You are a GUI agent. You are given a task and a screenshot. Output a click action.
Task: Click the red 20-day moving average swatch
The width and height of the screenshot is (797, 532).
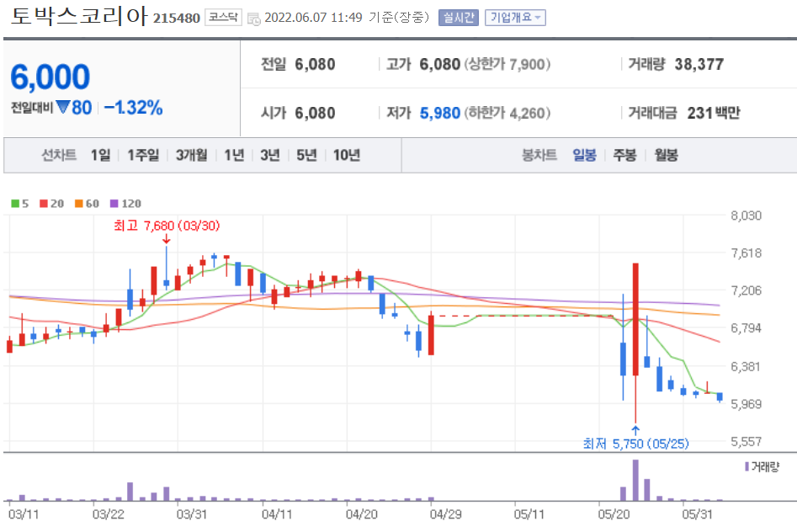44,204
